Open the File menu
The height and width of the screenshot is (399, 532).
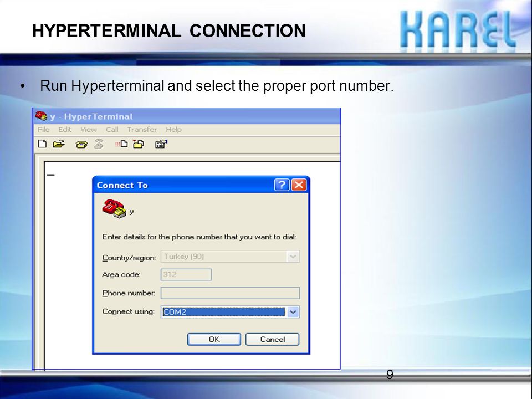(x=43, y=130)
